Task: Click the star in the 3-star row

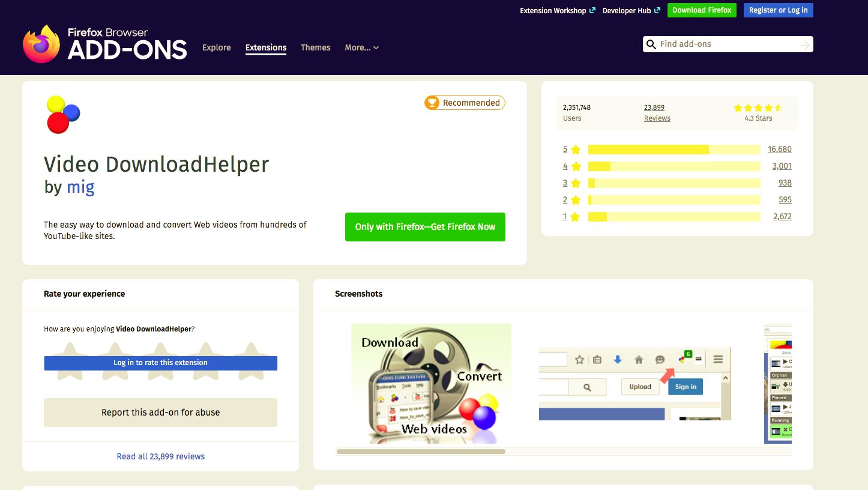Action: click(576, 183)
